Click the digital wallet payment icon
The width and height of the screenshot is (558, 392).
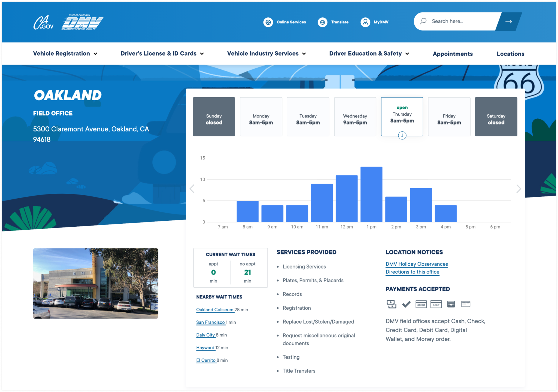(451, 304)
